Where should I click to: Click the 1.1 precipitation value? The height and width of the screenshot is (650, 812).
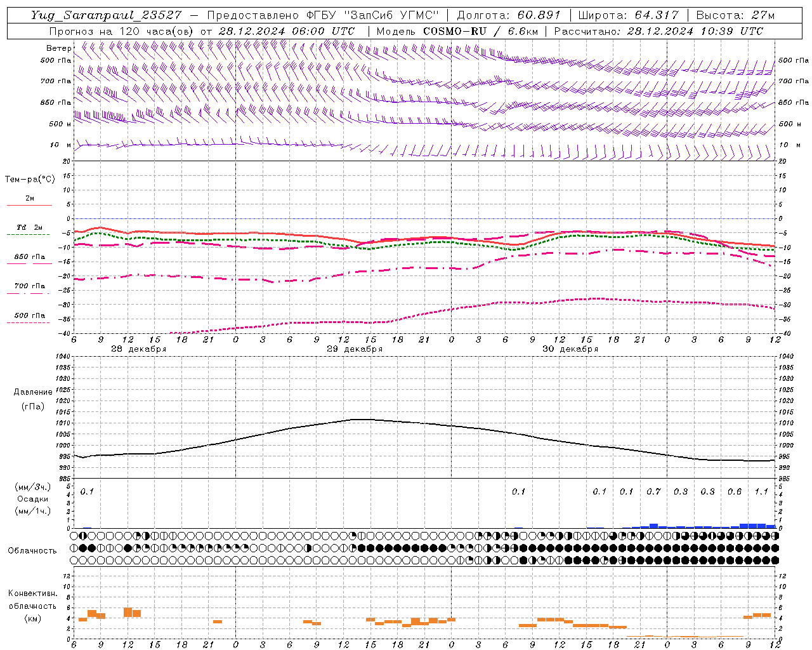point(761,492)
